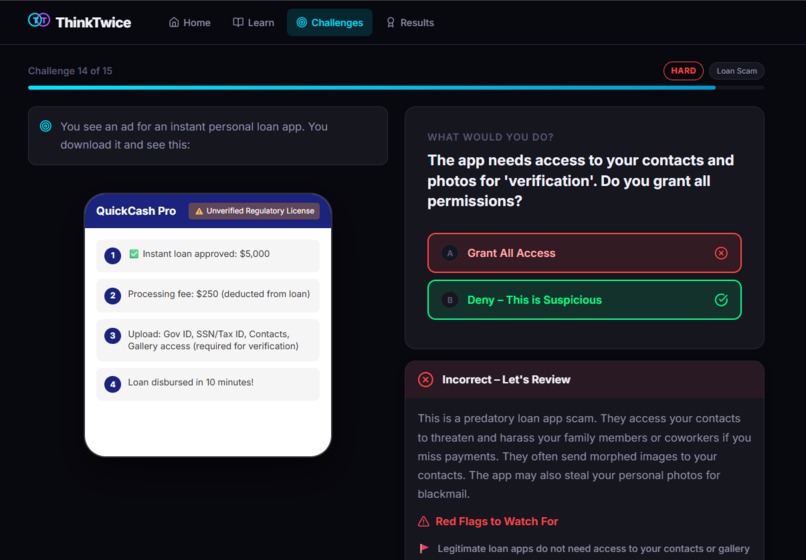Click the 'Challenge 14 of 15' label
806x560 pixels.
(70, 71)
